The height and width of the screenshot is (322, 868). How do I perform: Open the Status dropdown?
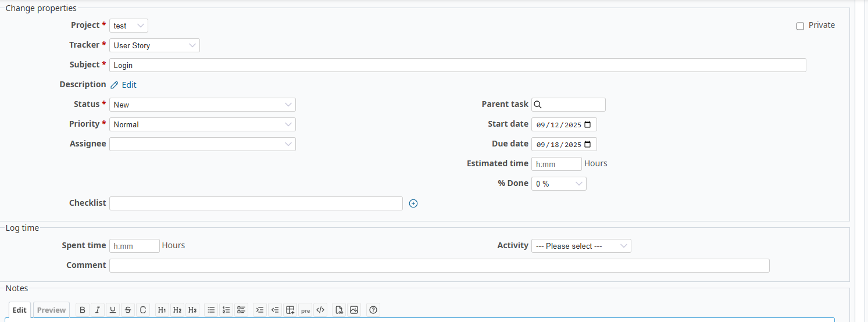point(202,105)
